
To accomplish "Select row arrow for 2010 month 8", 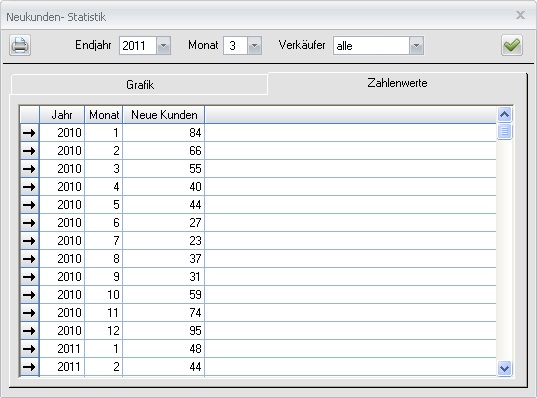I will [x=29, y=259].
